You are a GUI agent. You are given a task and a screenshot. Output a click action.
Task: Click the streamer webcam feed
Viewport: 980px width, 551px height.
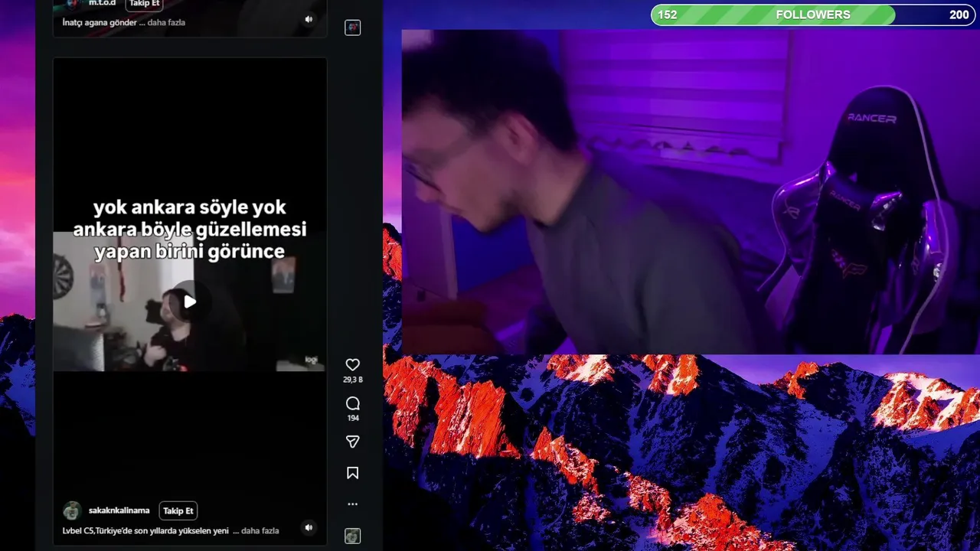691,192
